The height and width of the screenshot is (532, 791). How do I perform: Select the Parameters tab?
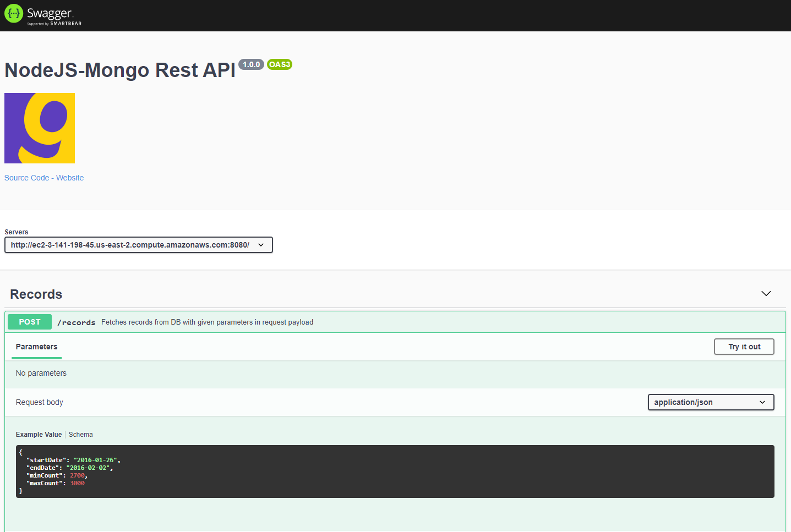coord(36,347)
